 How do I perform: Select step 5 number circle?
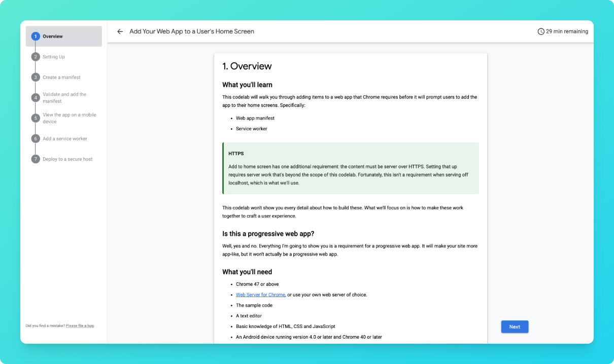(36, 118)
